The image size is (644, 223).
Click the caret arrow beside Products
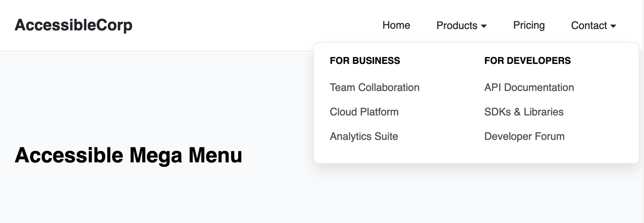(484, 27)
